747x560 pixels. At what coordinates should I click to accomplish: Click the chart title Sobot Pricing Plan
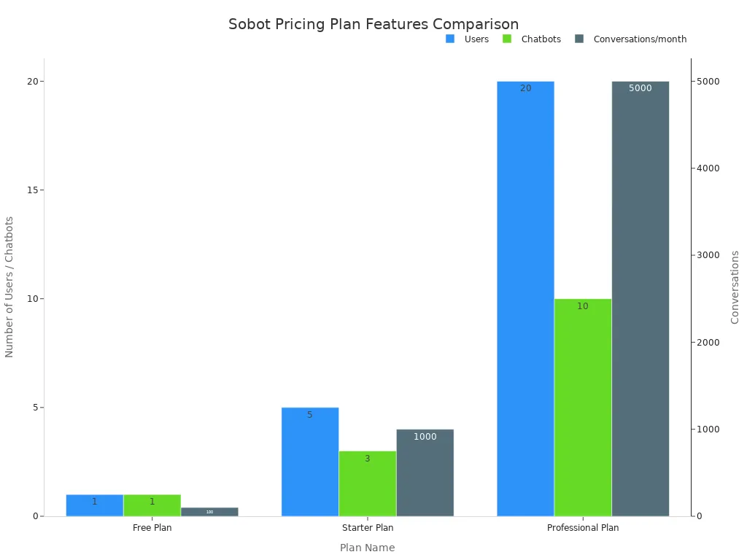coord(373,24)
